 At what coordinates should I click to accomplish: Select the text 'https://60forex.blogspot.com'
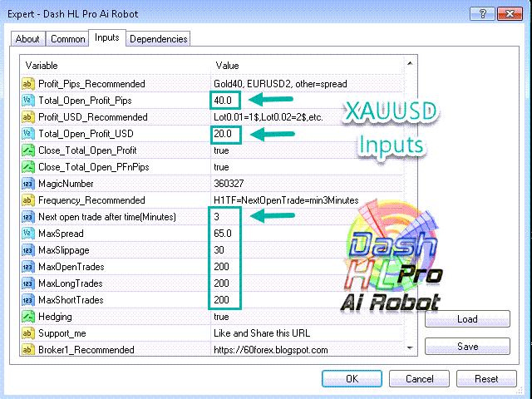coord(271,350)
